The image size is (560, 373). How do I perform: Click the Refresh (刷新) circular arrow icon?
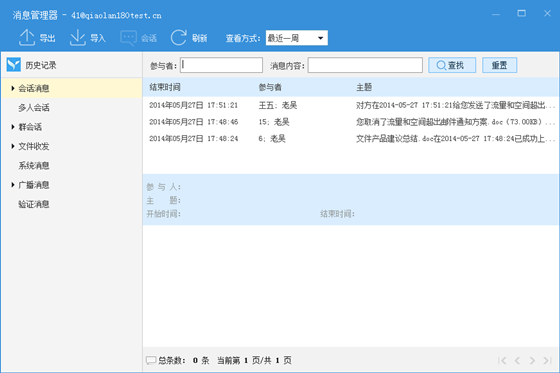click(179, 38)
